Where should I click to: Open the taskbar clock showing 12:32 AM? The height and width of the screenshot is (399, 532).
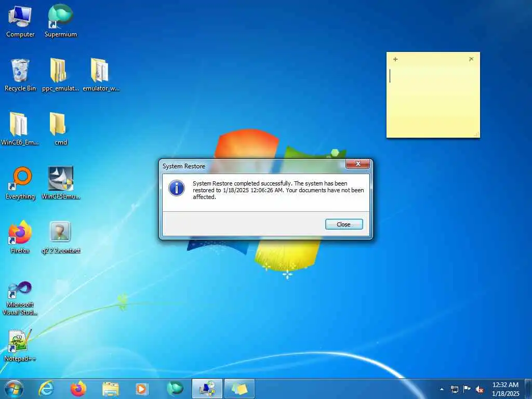point(506,389)
